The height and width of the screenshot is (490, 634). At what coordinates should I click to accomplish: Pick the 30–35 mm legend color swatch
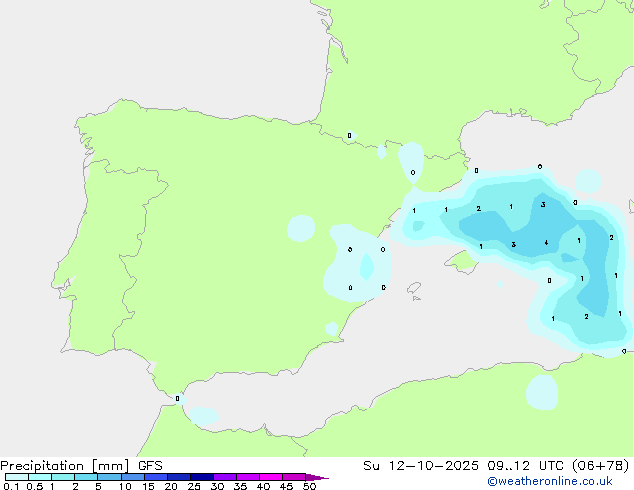point(224,477)
